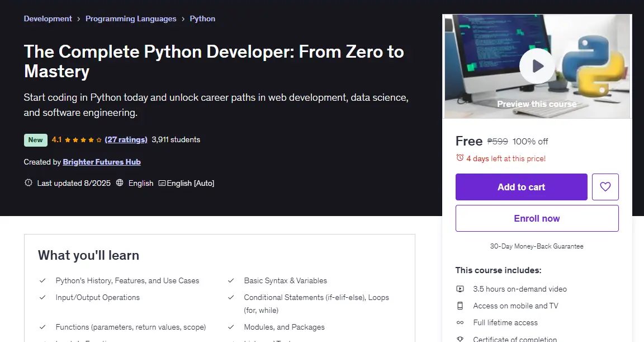644x342 pixels.
Task: Click '4 days left at this price!' text
Action: [506, 158]
